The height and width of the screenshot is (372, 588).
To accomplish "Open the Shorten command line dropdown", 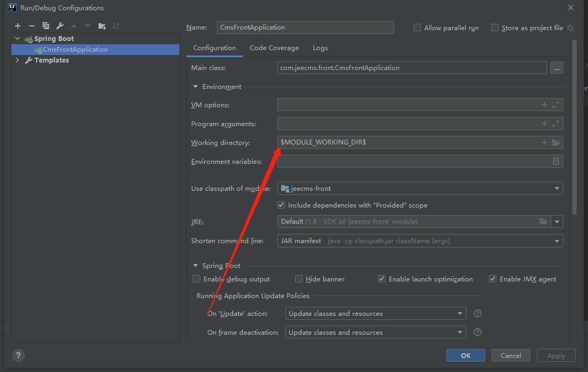I will click(557, 241).
